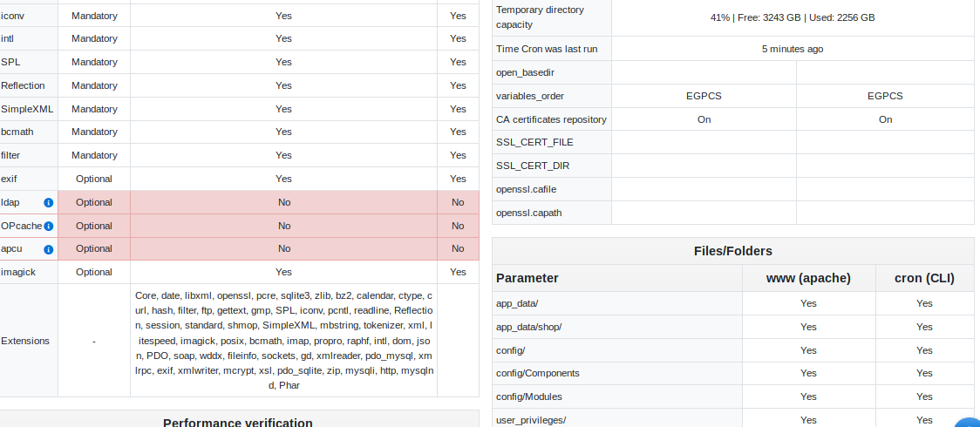The width and height of the screenshot is (980, 427).
Task: Click the www (apache) column header
Action: pyautogui.click(x=808, y=279)
